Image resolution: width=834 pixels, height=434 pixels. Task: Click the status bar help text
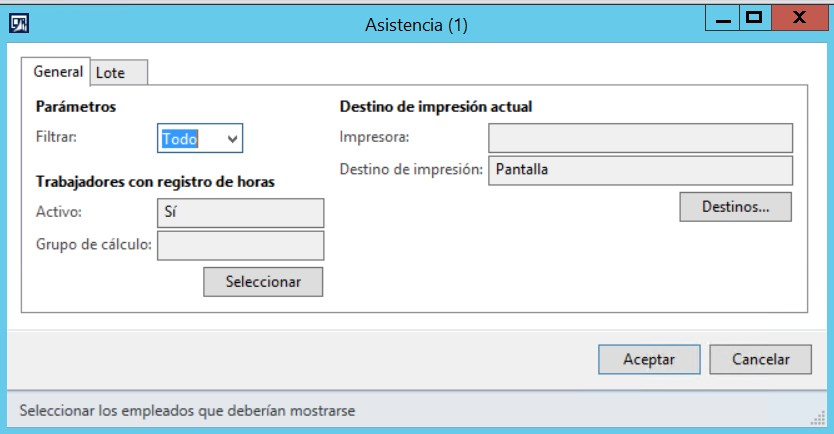[x=187, y=411]
